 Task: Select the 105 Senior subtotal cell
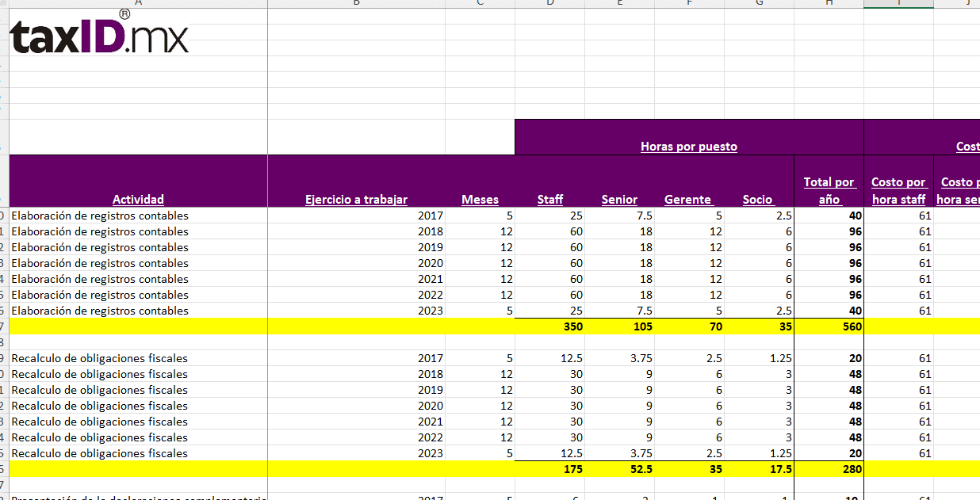coord(620,326)
